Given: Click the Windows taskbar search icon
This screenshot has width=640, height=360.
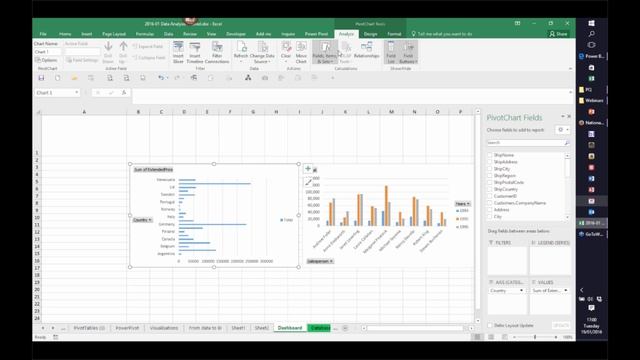Looking at the screenshot, I should (591, 34).
